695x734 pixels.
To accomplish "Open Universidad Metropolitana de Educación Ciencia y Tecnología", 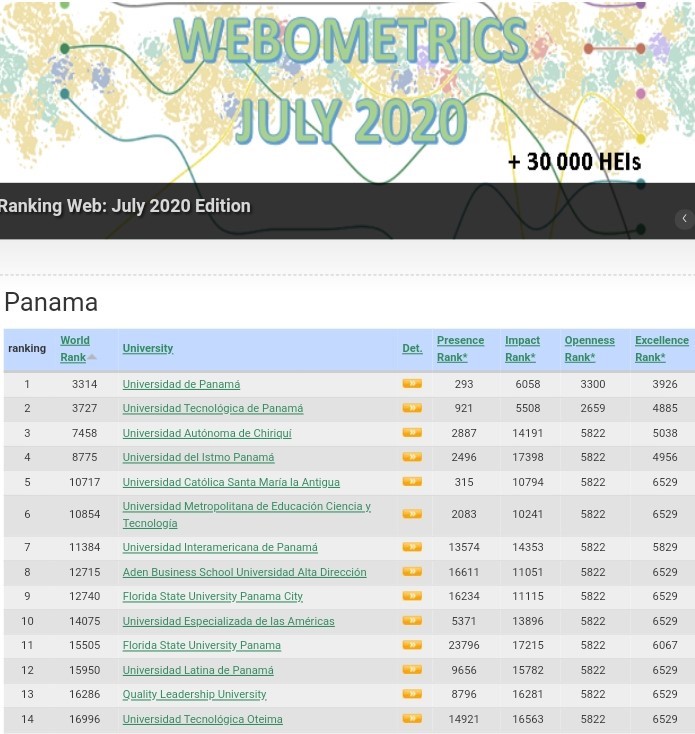I will (247, 514).
